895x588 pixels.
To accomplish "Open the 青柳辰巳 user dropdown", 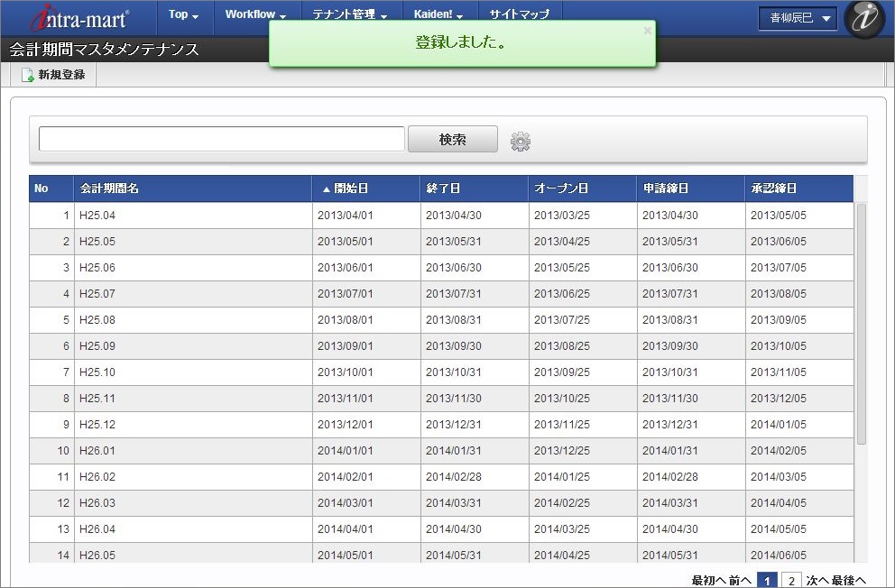I will [798, 19].
